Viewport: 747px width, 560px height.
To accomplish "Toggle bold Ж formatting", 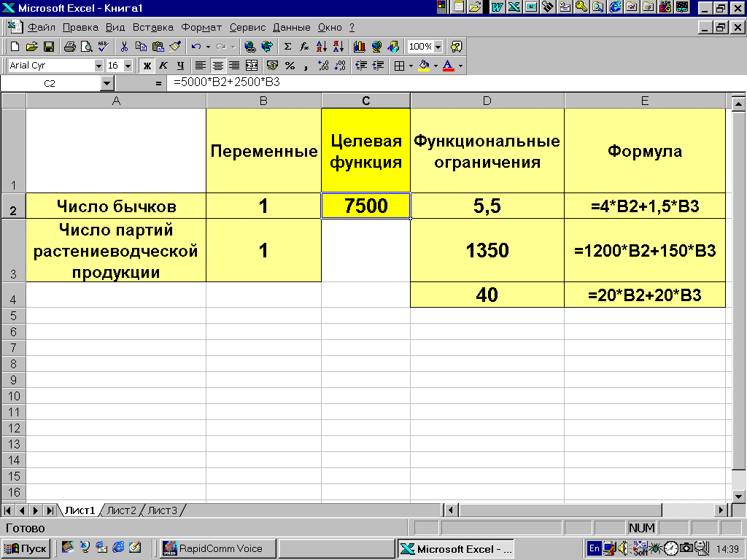I will coord(147,66).
